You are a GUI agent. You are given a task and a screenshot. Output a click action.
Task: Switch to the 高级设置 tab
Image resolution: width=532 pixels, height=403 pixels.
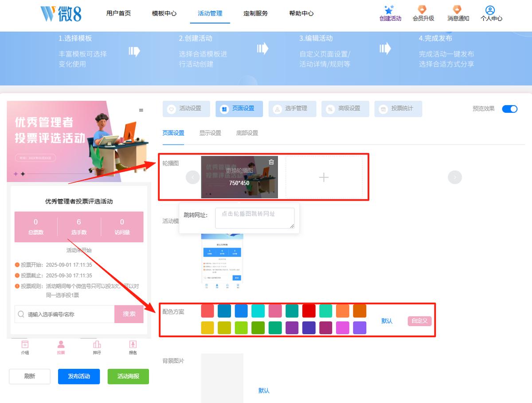345,109
